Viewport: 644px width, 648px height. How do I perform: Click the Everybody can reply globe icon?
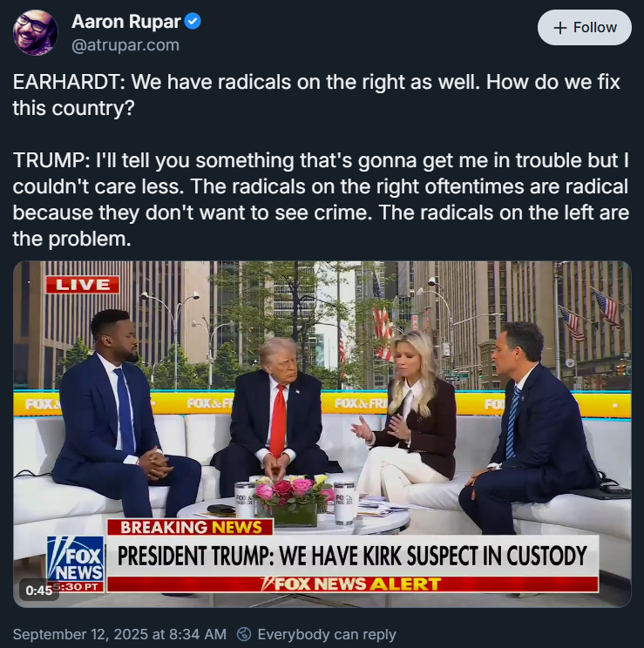(x=244, y=634)
